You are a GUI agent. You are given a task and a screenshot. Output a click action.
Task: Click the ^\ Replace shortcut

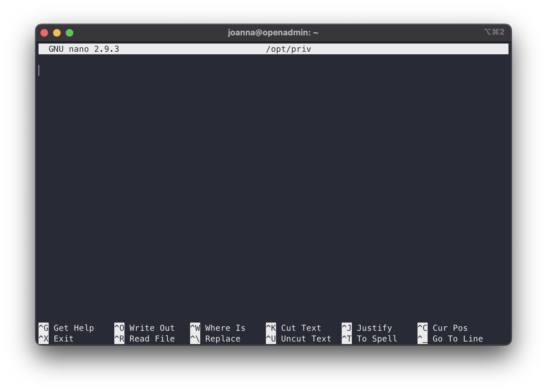tap(215, 339)
